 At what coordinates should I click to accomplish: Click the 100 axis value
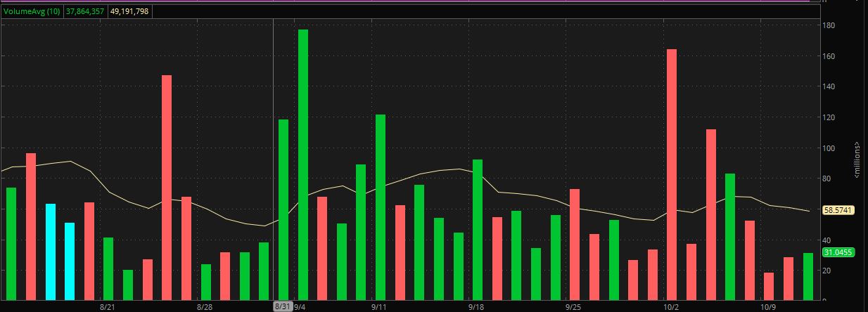point(829,148)
